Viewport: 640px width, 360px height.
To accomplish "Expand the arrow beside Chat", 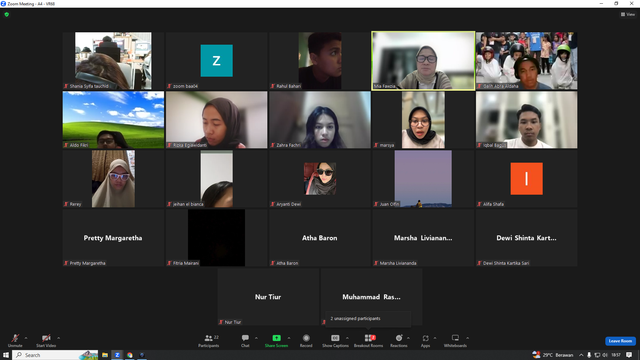I will pyautogui.click(x=256, y=338).
